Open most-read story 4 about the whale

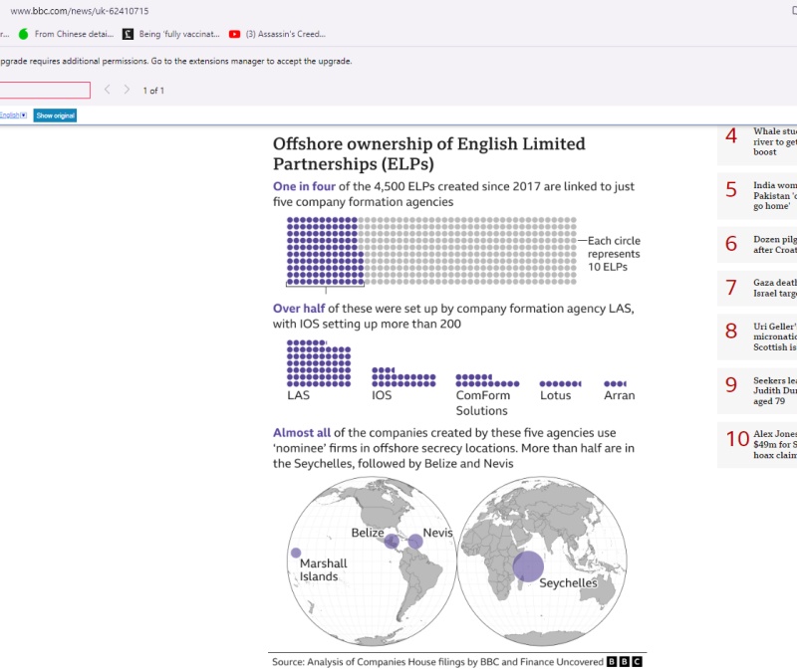coord(774,141)
